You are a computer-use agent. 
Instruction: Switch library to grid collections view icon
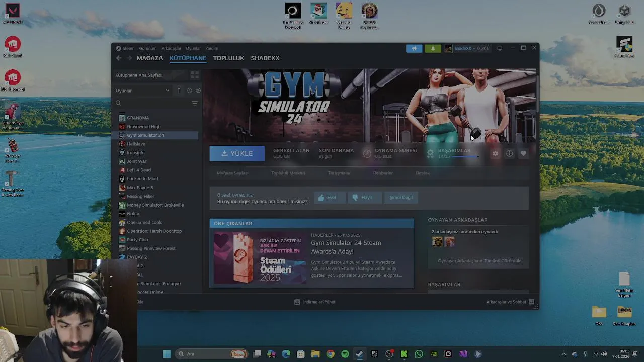click(195, 75)
